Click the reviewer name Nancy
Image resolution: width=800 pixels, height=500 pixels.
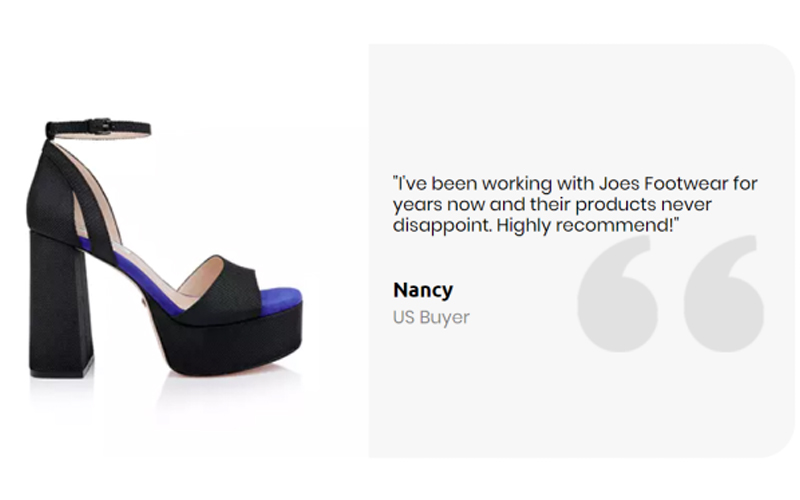point(422,290)
